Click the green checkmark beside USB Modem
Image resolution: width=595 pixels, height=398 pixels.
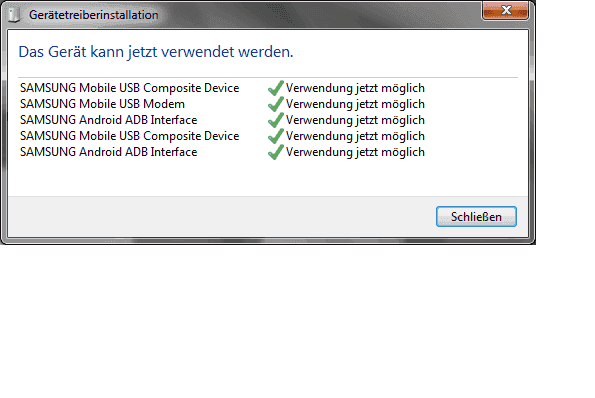tap(276, 104)
